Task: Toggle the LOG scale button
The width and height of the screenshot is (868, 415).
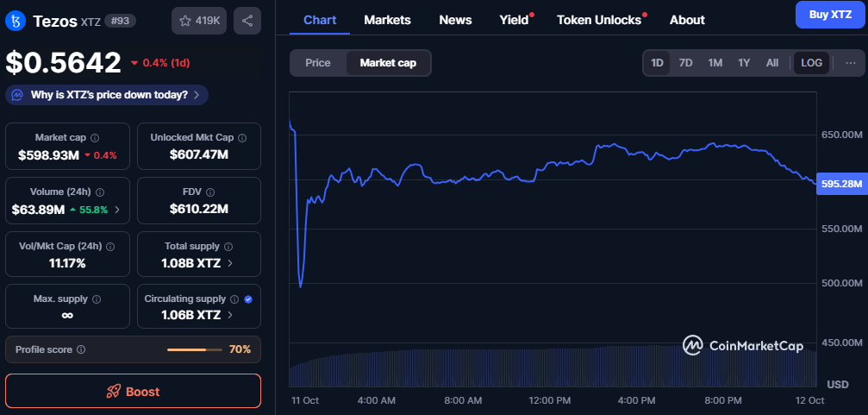Action: (x=811, y=63)
